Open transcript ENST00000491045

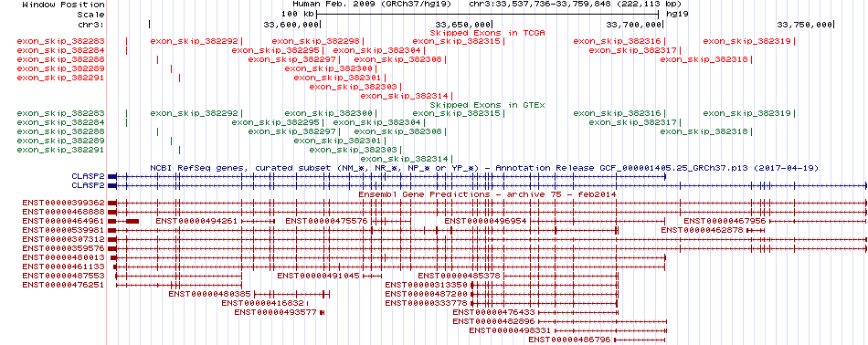point(318,276)
